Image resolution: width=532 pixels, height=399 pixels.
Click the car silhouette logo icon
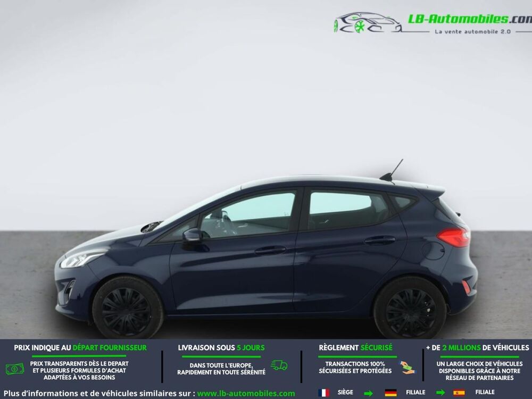tap(368, 23)
